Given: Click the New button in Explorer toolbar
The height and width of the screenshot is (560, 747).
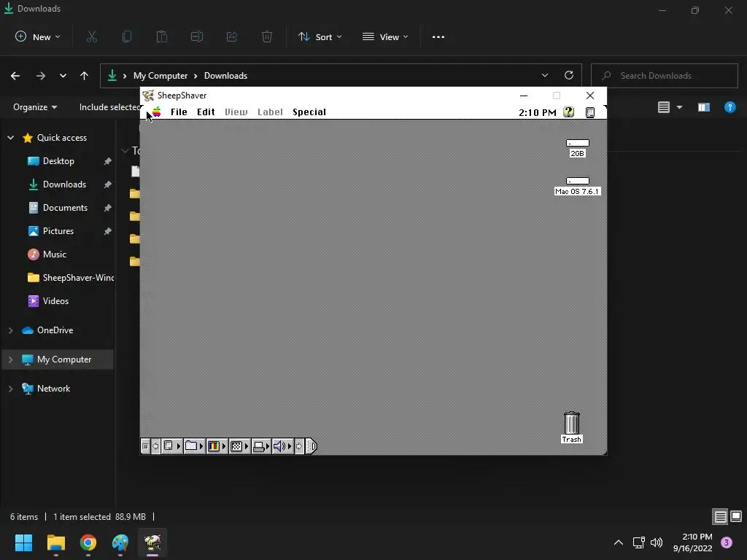Looking at the screenshot, I should click(38, 36).
